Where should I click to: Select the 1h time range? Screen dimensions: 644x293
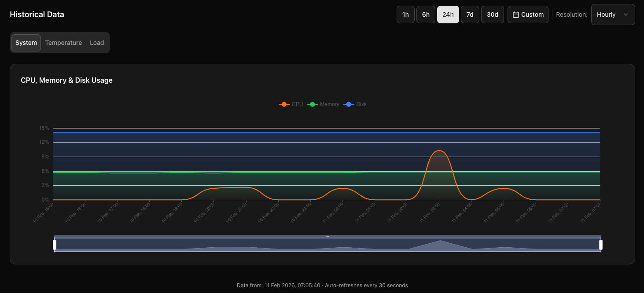tap(405, 15)
